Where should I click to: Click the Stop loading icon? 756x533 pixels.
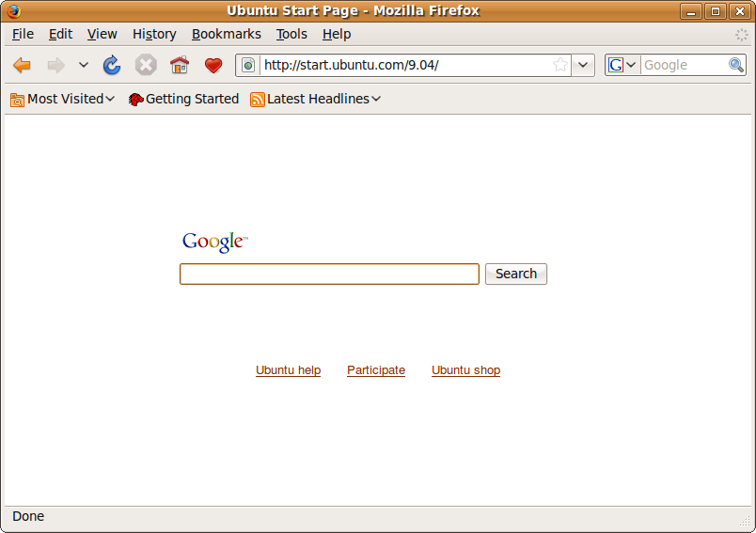[145, 65]
